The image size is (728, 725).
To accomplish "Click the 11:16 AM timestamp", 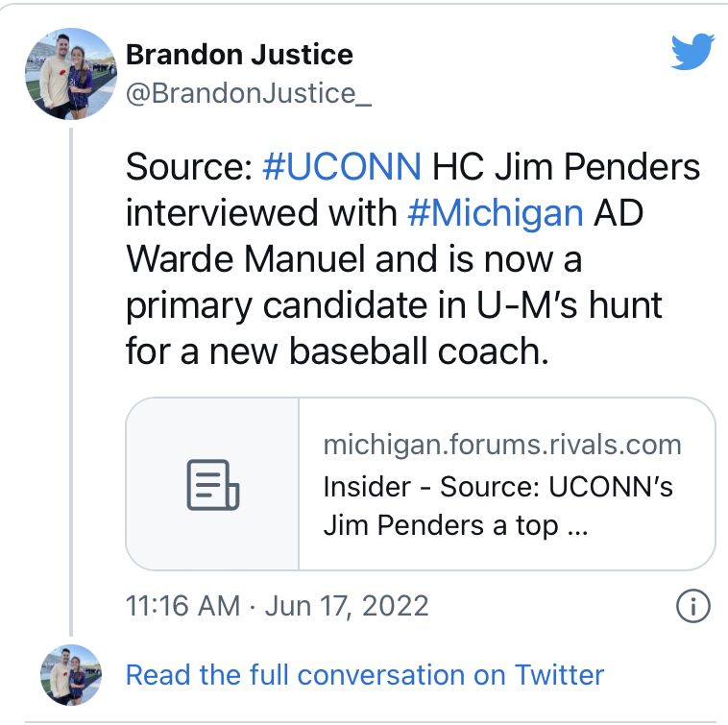I will coord(182,606).
